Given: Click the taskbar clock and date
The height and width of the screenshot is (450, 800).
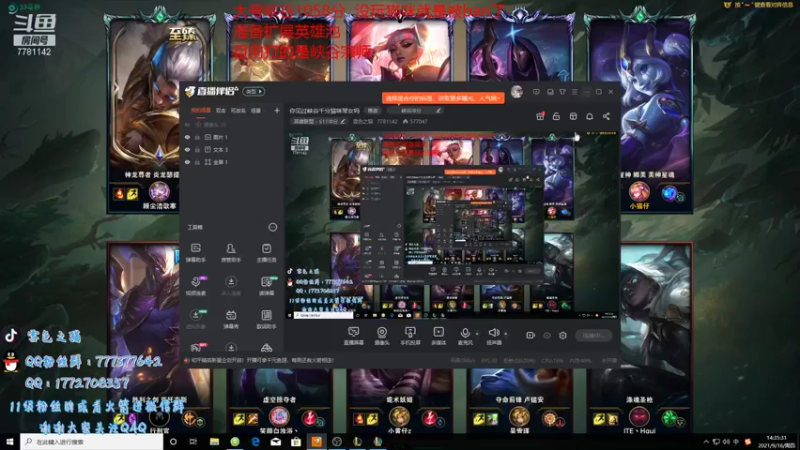Looking at the screenshot, I should pos(776,442).
